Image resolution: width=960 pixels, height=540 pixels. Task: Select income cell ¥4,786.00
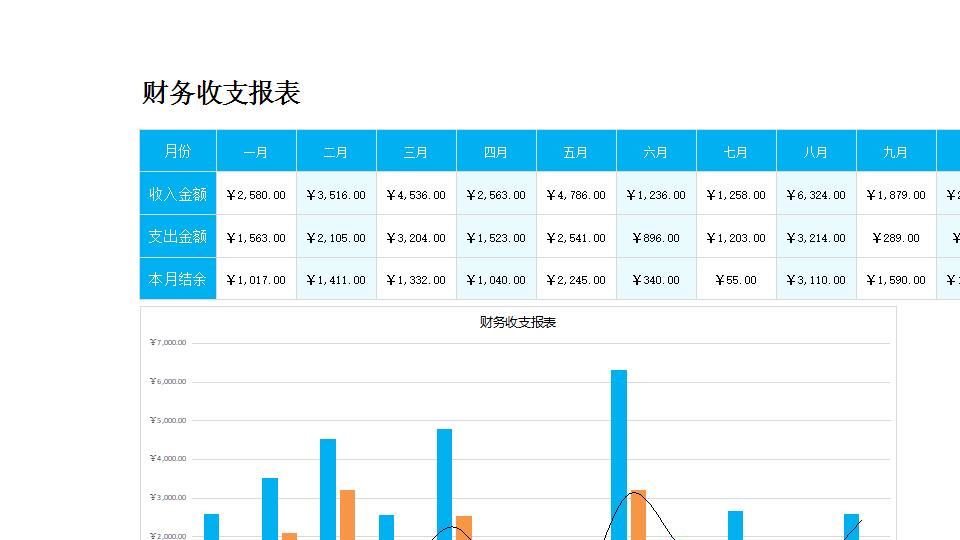coord(577,193)
